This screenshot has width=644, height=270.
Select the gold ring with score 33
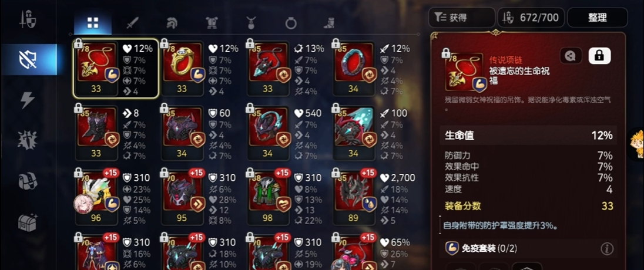coord(182,68)
